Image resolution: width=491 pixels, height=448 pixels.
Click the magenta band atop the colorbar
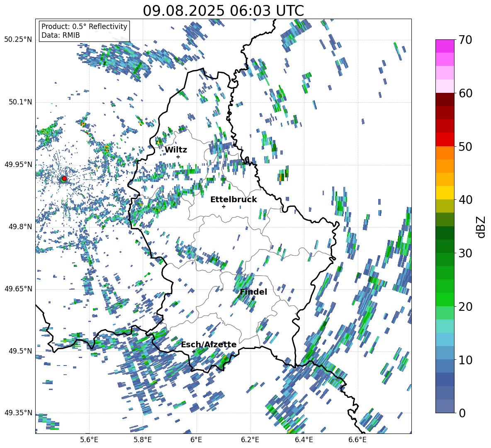[x=445, y=46]
